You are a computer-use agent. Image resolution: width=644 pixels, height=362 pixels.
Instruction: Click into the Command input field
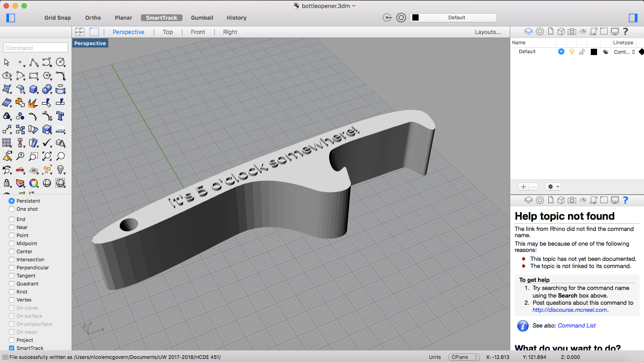click(36, 48)
